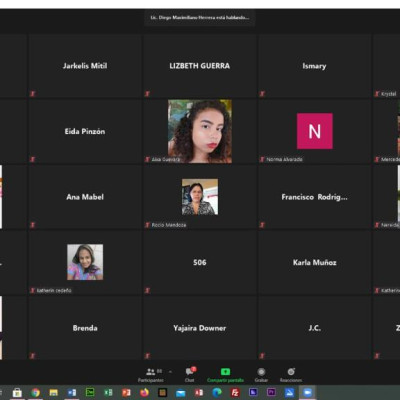400x400 pixels.
Task: Click the muted mic icon on Jarkelis Mitil tile
Action: (x=33, y=94)
